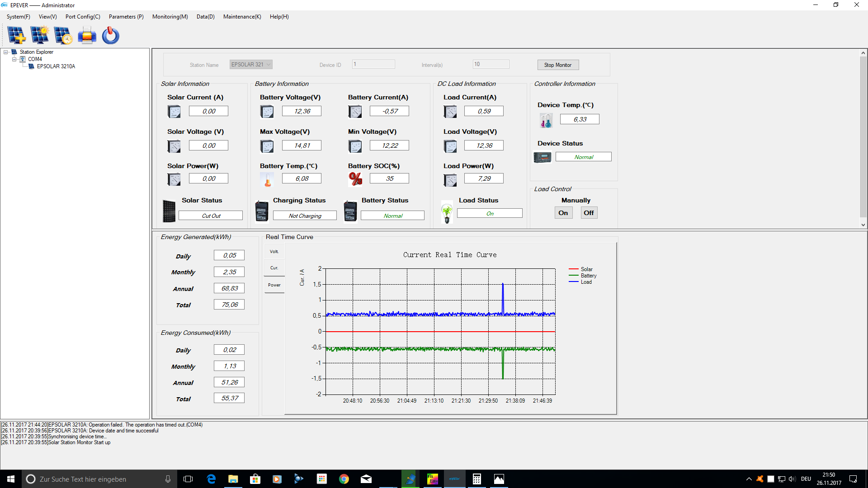Click the Battery SOC percent icon

355,179
